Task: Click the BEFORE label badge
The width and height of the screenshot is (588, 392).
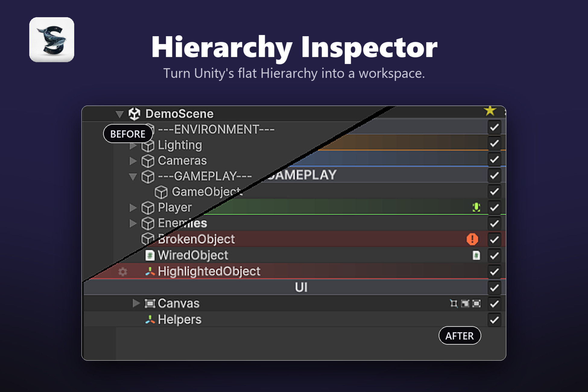Action: point(128,134)
